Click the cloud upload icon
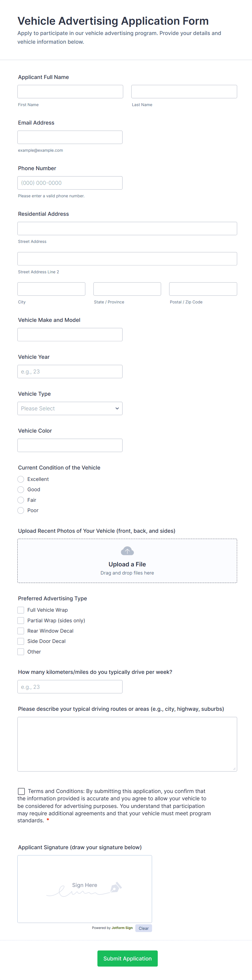This screenshot has height=980, width=252. coord(127,550)
